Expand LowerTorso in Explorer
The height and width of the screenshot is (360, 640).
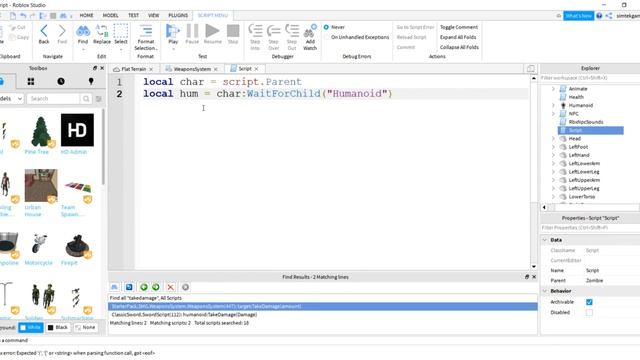tap(553, 197)
